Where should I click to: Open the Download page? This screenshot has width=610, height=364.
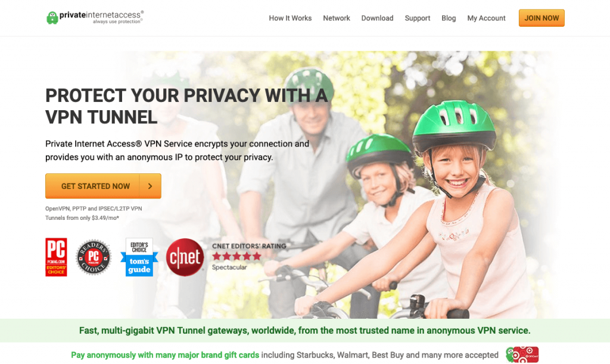click(377, 18)
